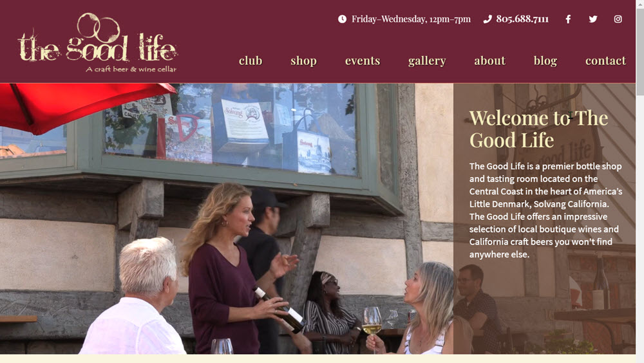Click the Friday–Wednesday, 12pm–7pm hours text

click(411, 19)
